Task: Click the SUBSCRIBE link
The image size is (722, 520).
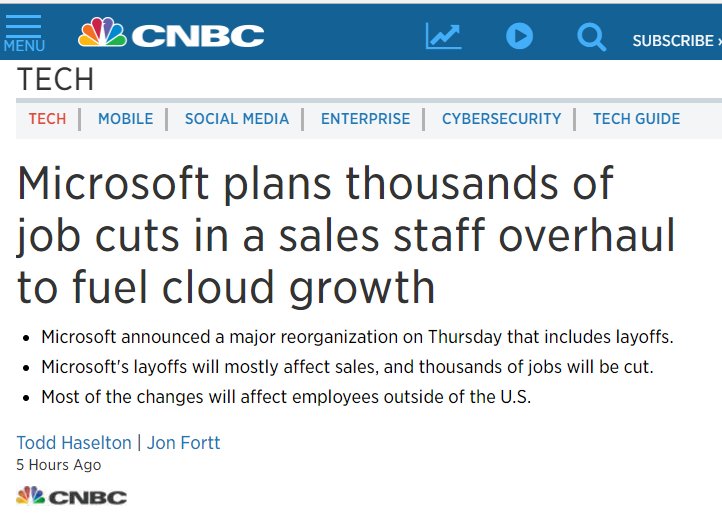Action: coord(677,41)
